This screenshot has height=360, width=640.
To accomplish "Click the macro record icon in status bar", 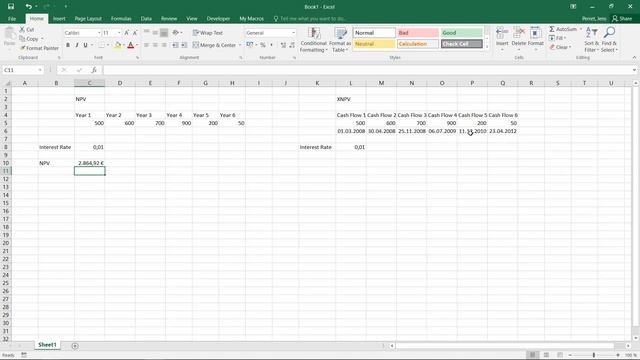I will click(x=24, y=355).
